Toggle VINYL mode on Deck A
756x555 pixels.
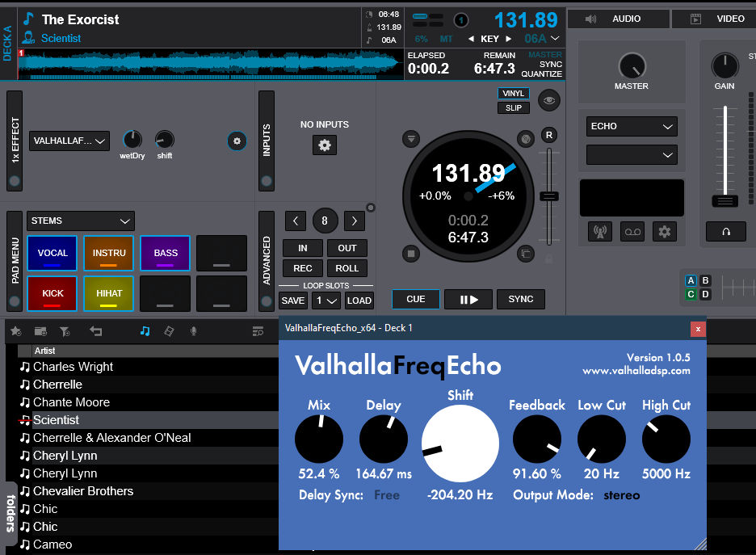(x=513, y=93)
